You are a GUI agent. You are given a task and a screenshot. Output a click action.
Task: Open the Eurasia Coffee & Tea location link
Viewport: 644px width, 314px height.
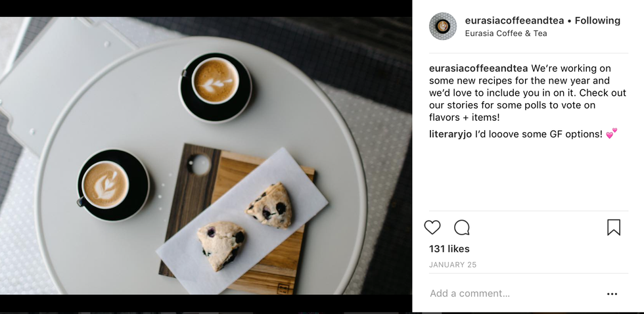pyautogui.click(x=506, y=34)
